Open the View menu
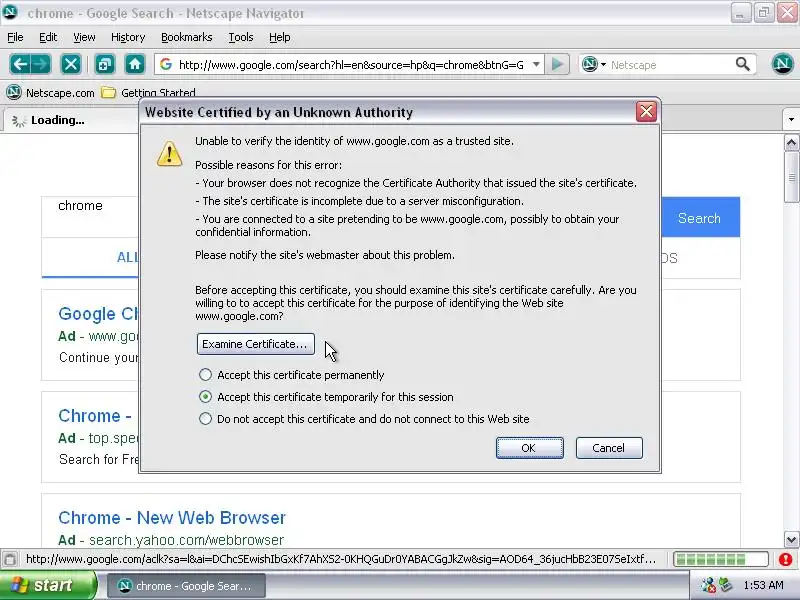Viewport: 800px width, 600px height. click(x=84, y=37)
